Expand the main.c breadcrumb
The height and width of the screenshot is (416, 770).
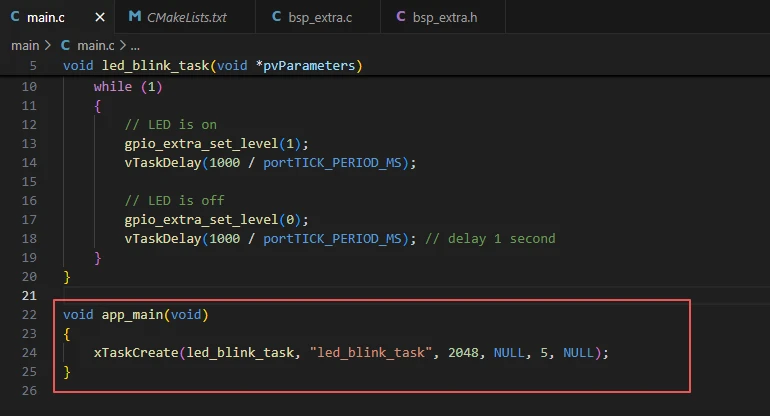pyautogui.click(x=96, y=45)
